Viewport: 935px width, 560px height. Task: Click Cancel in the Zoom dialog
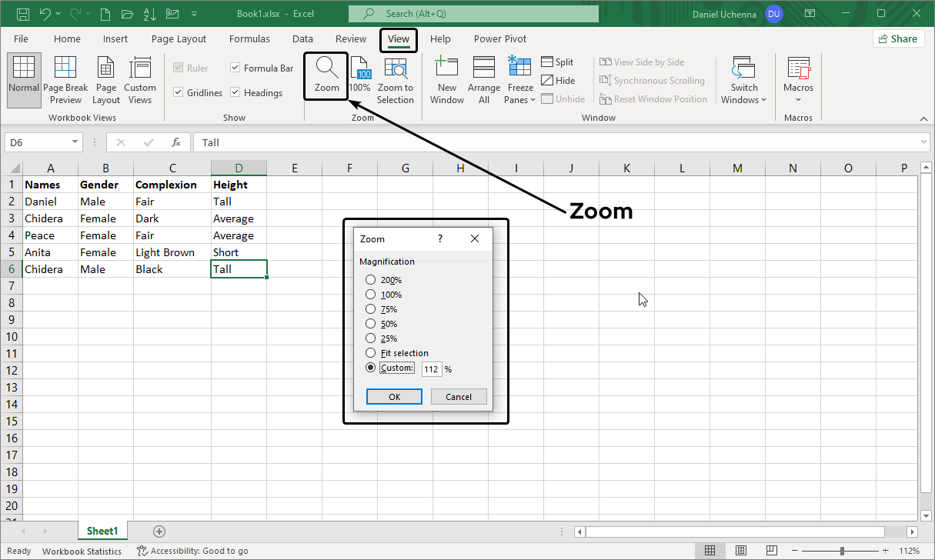click(x=459, y=397)
